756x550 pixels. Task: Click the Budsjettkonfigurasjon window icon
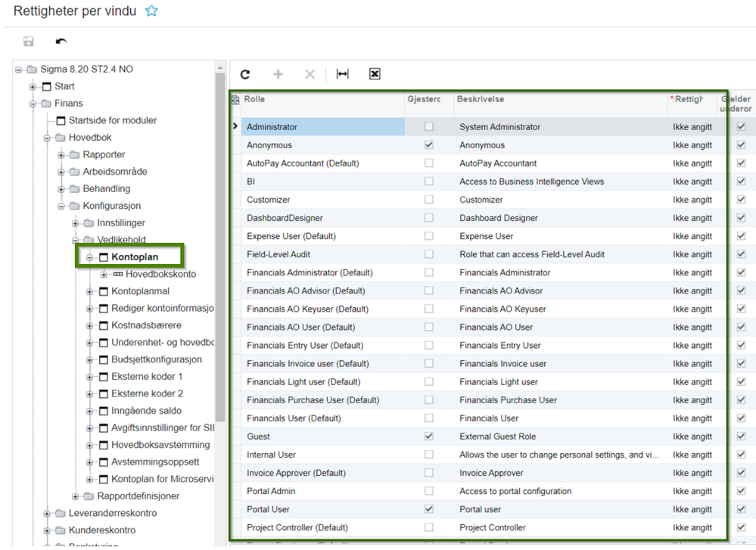pyautogui.click(x=103, y=360)
